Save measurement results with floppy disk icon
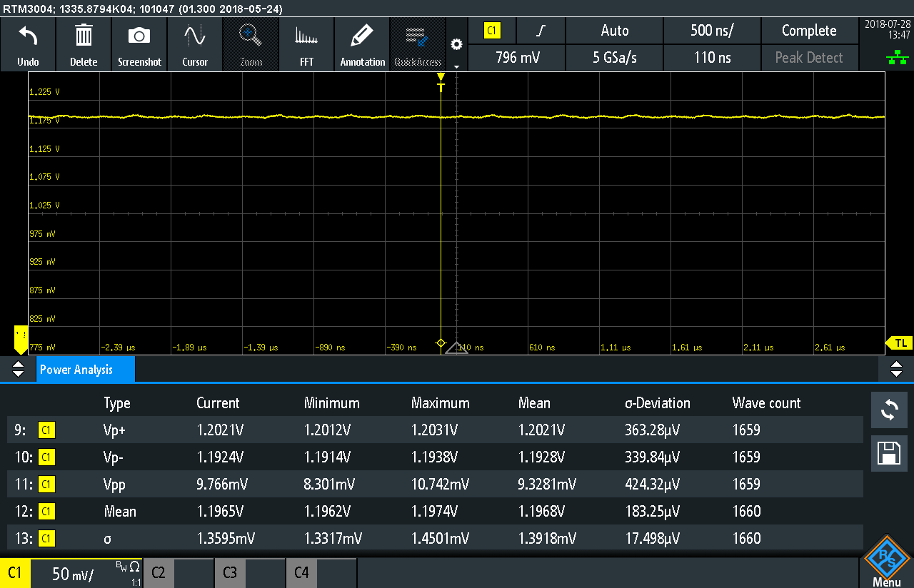The height and width of the screenshot is (588, 914). 889,453
